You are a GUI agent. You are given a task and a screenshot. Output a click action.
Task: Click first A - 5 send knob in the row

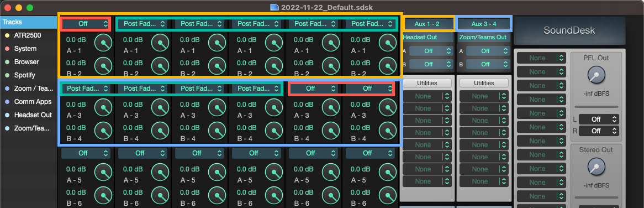103,171
